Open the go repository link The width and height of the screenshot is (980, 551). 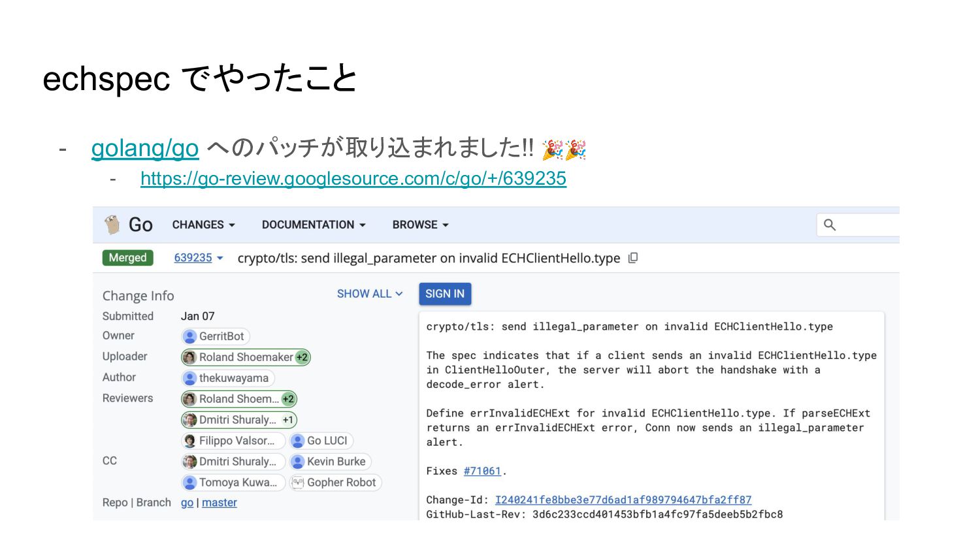point(187,503)
